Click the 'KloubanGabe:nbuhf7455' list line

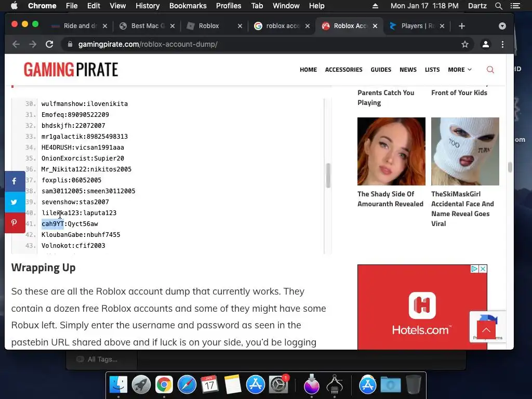point(81,235)
